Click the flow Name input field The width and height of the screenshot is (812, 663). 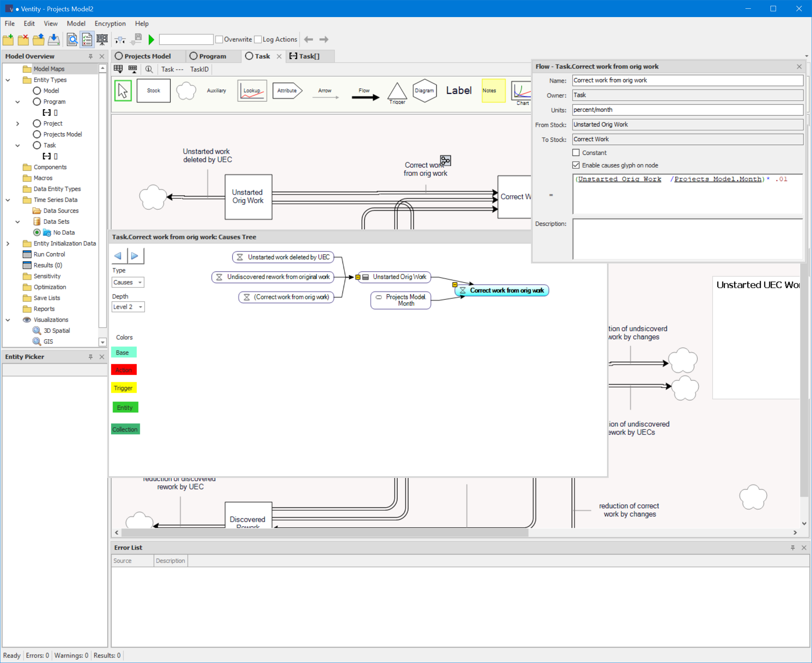(x=687, y=80)
